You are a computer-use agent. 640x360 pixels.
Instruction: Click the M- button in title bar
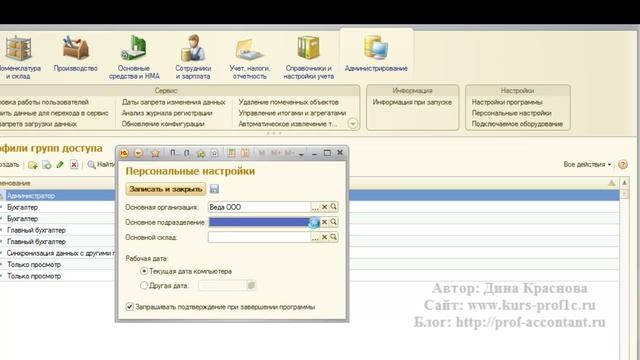pyautogui.click(x=289, y=153)
